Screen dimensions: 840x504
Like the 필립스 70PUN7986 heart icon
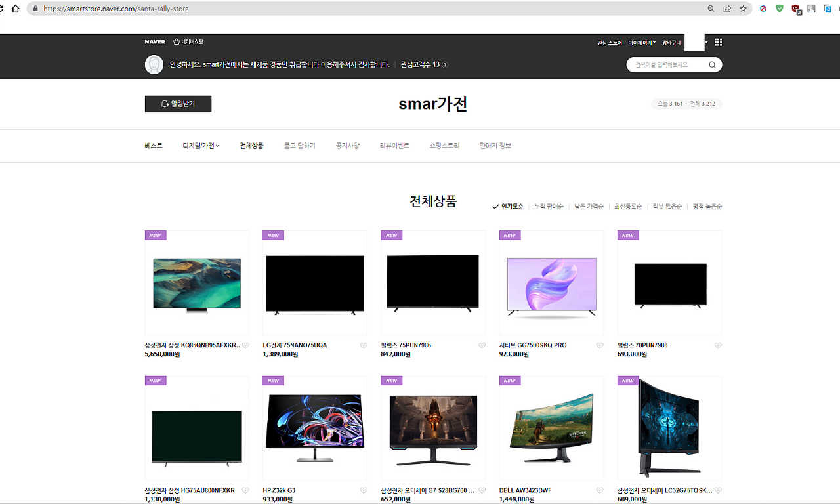click(718, 345)
